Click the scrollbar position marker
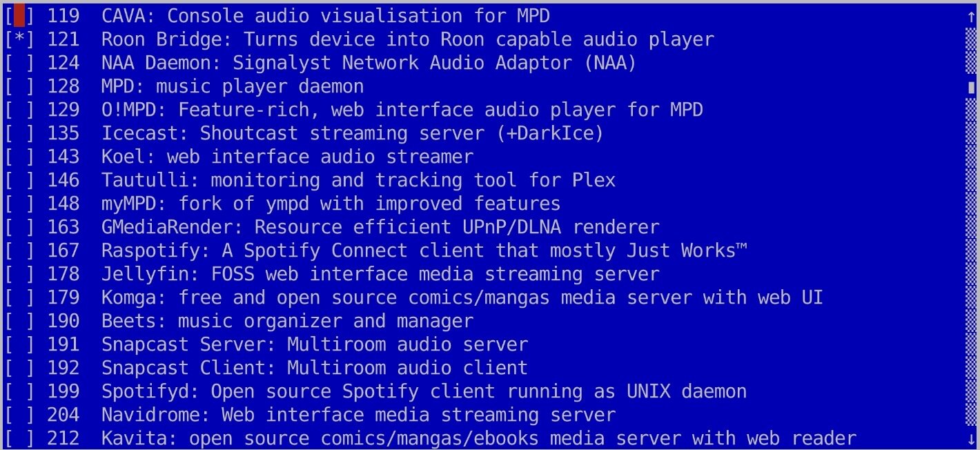 click(972, 87)
